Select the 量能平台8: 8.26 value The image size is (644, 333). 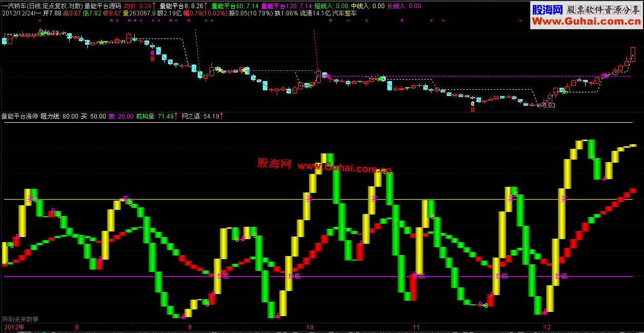pyautogui.click(x=181, y=6)
